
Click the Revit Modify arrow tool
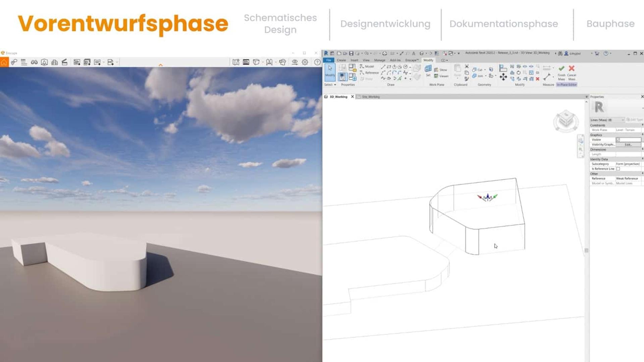point(330,72)
